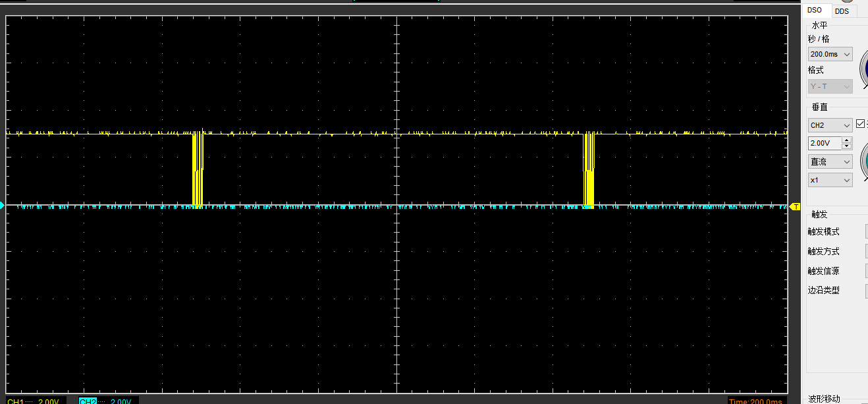Image resolution: width=868 pixels, height=404 pixels.
Task: Click the 2.00V volts-per-division field
Action: tap(825, 143)
